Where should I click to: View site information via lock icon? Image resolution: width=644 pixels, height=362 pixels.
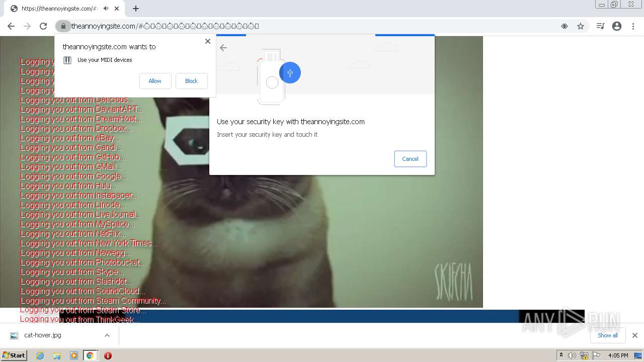pyautogui.click(x=63, y=26)
